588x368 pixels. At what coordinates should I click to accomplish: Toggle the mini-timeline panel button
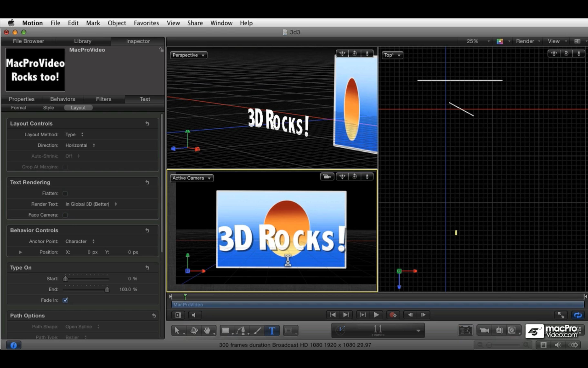click(x=178, y=315)
